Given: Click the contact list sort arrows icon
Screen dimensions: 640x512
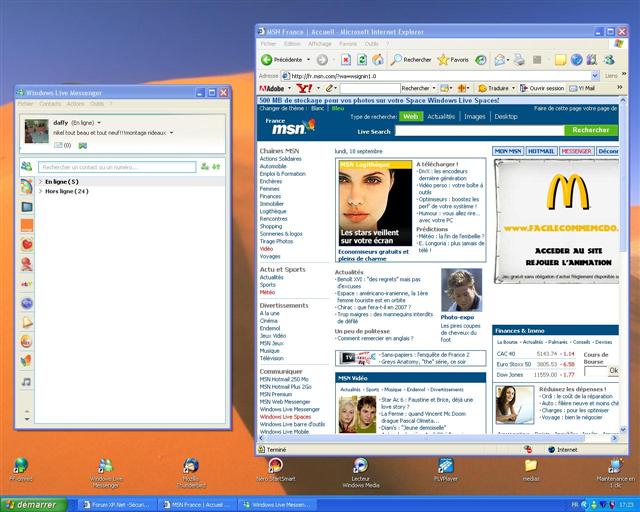Looking at the screenshot, I should coord(216,167).
